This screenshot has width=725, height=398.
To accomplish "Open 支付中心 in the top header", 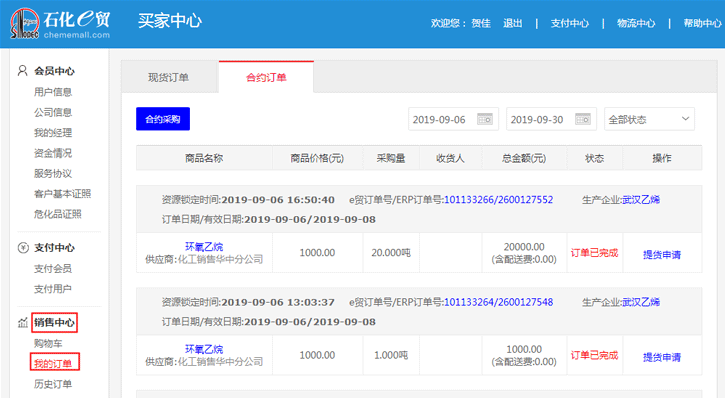I will tap(570, 23).
